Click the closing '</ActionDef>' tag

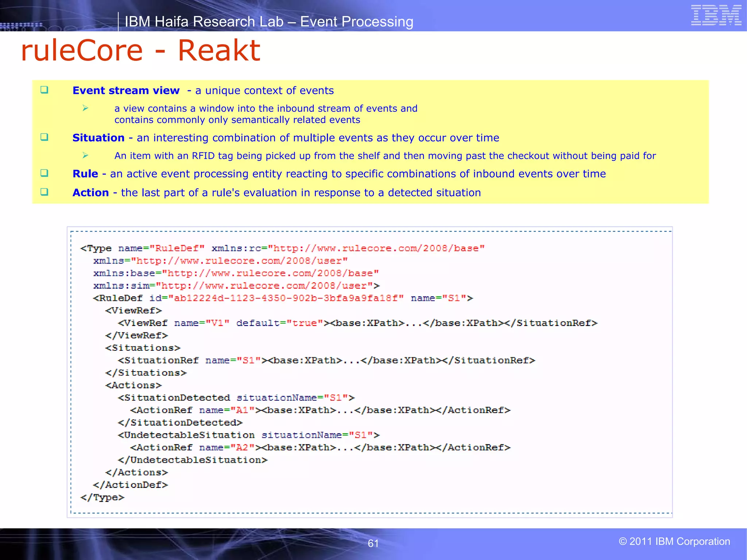coord(131,485)
